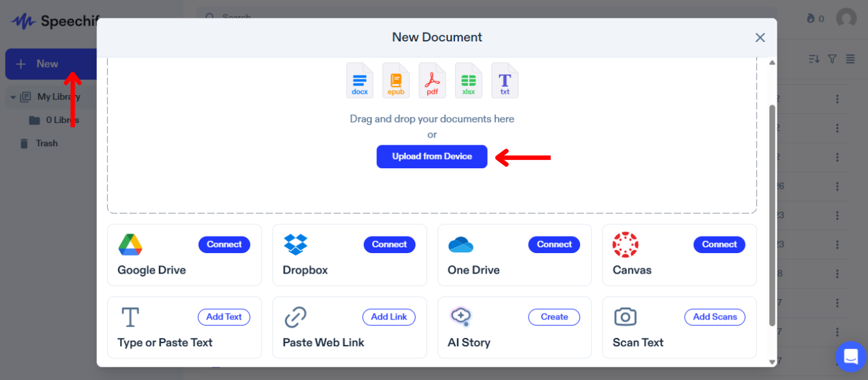Open the chat support bubble
868x380 pixels.
(851, 356)
